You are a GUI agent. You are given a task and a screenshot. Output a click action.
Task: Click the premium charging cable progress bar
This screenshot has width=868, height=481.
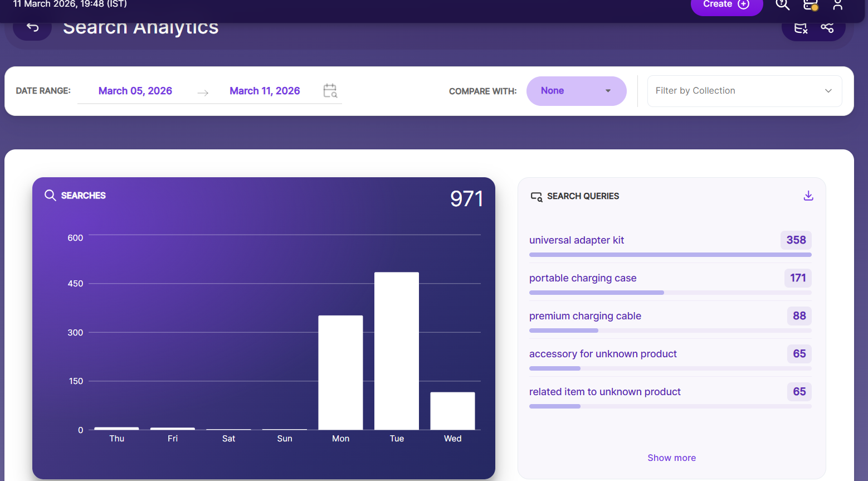[670, 331]
